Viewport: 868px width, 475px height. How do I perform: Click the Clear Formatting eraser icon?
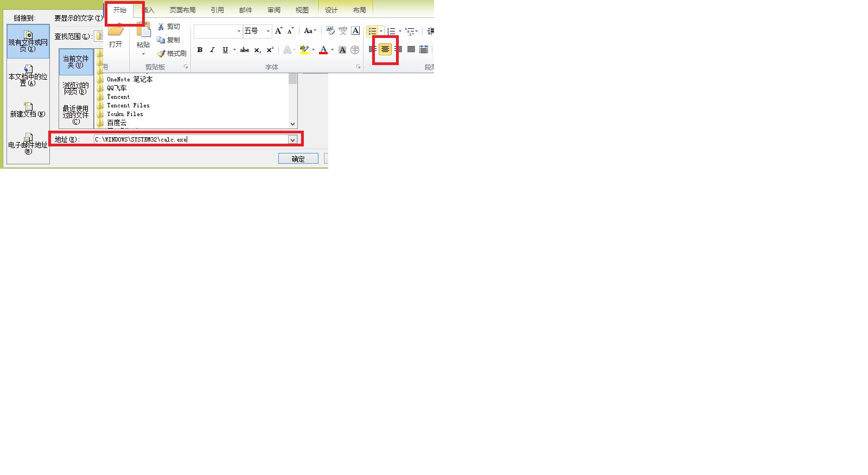tap(330, 31)
